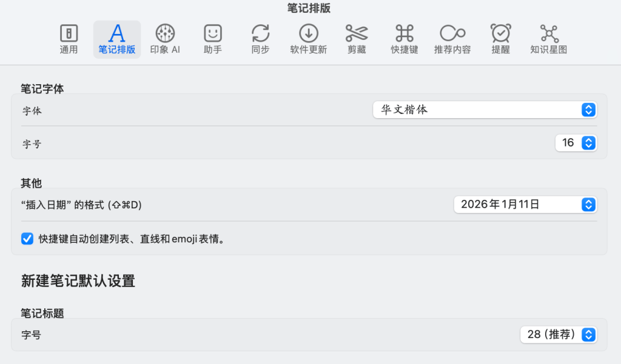Image resolution: width=621 pixels, height=364 pixels.
Task: Open the 通用 general settings pane
Action: pyautogui.click(x=69, y=39)
